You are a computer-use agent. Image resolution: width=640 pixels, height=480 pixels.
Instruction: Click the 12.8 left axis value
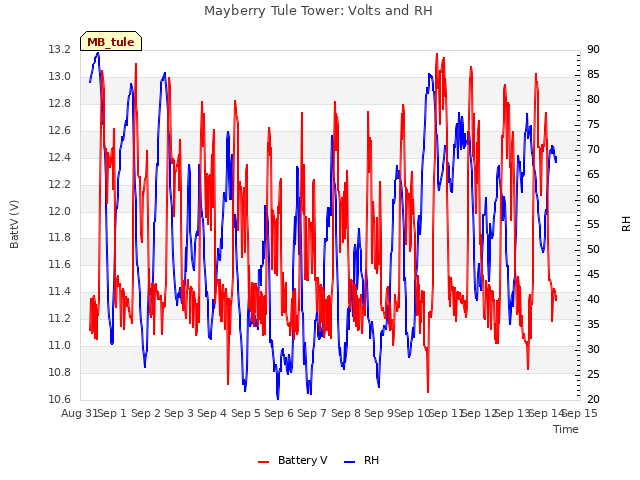(60, 104)
